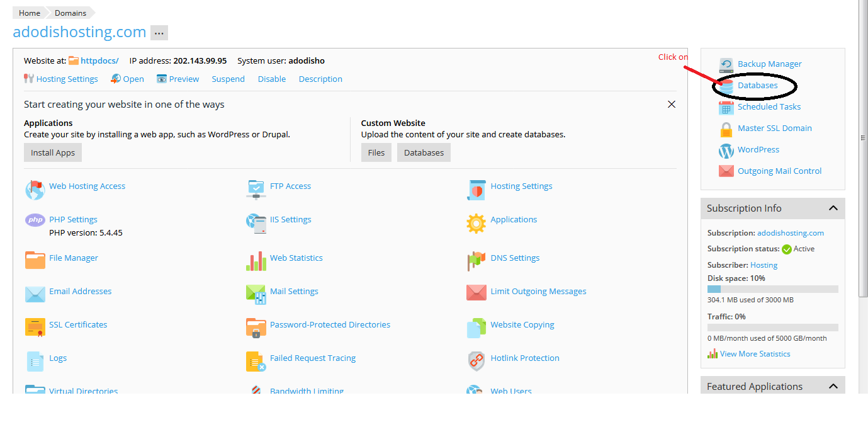Click the View More Statistics chart icon
The width and height of the screenshot is (868, 422).
[x=713, y=354]
